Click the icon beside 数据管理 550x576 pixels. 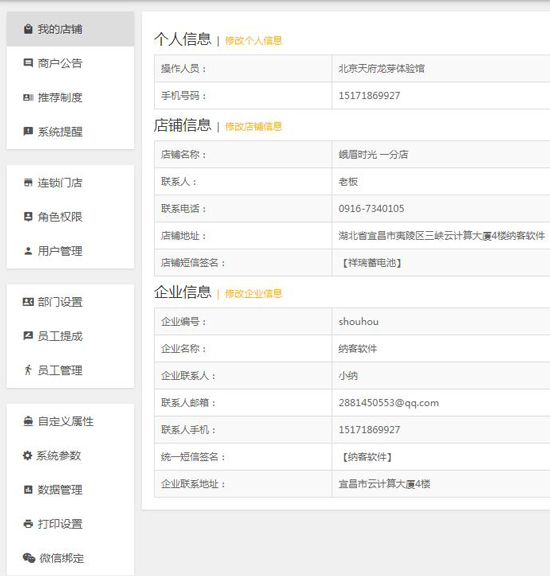click(28, 490)
